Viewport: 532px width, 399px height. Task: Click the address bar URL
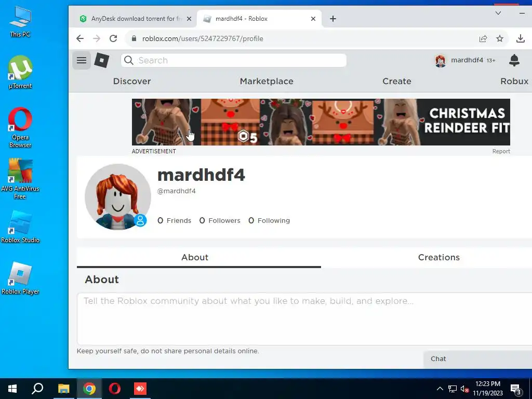203,38
